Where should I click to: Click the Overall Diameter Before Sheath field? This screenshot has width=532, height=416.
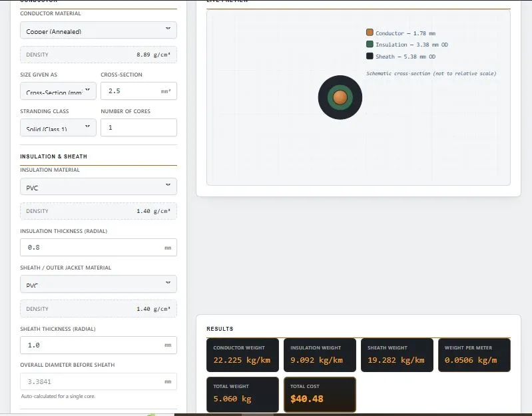pyautogui.click(x=99, y=381)
